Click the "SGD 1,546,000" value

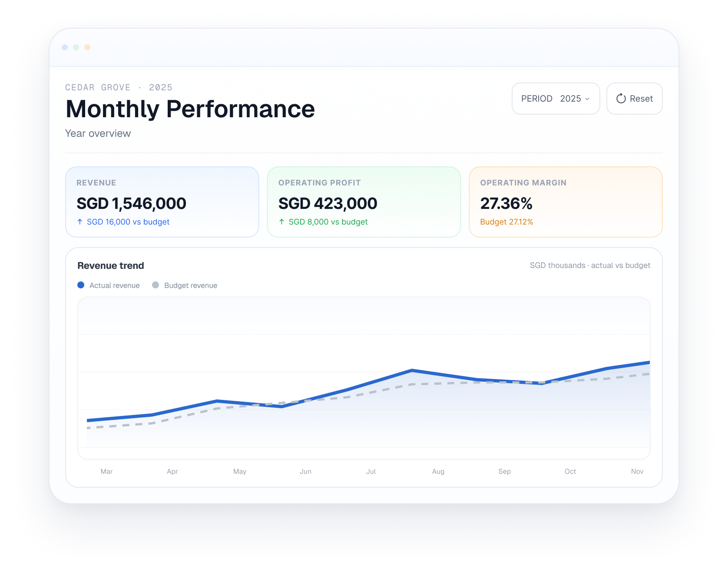[x=131, y=203]
